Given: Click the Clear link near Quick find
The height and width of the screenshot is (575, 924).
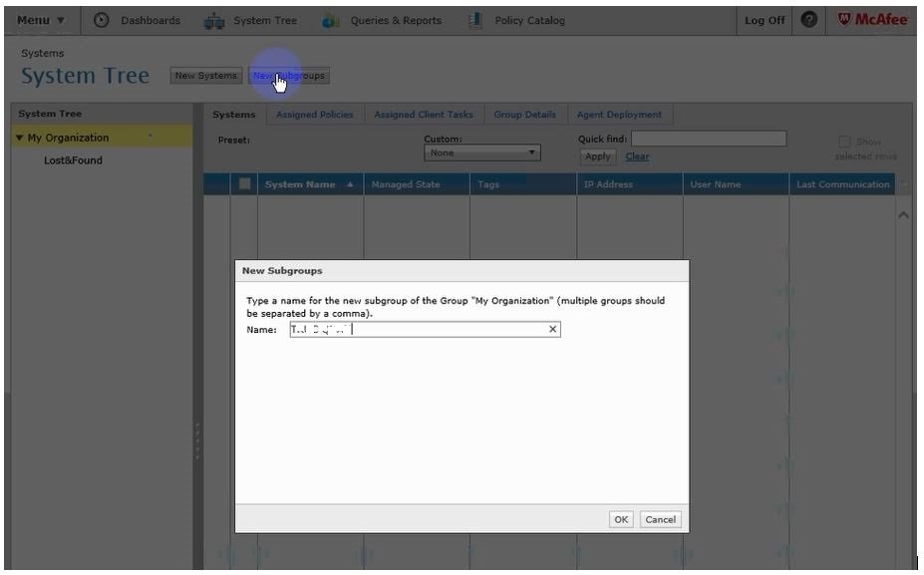Looking at the screenshot, I should point(637,156).
